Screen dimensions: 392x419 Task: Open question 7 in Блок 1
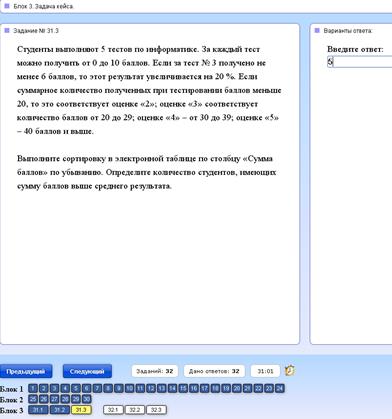(97, 388)
